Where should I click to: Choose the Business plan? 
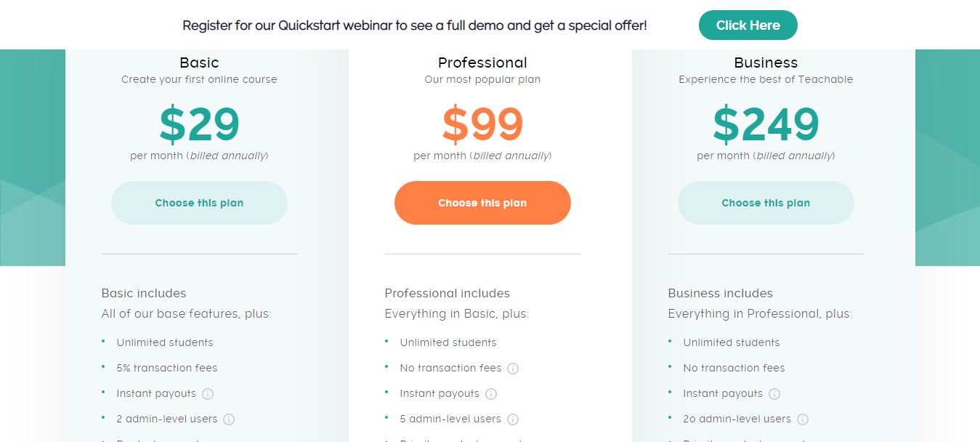766,203
